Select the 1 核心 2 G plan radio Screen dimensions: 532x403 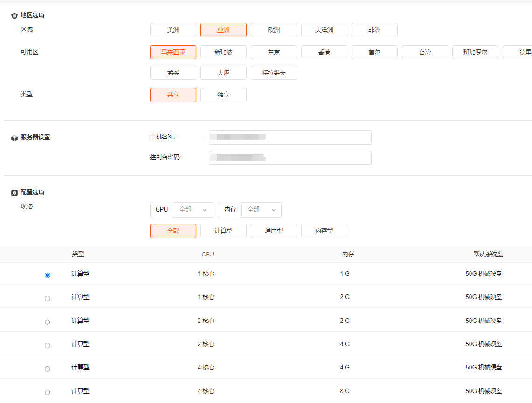[x=47, y=298]
